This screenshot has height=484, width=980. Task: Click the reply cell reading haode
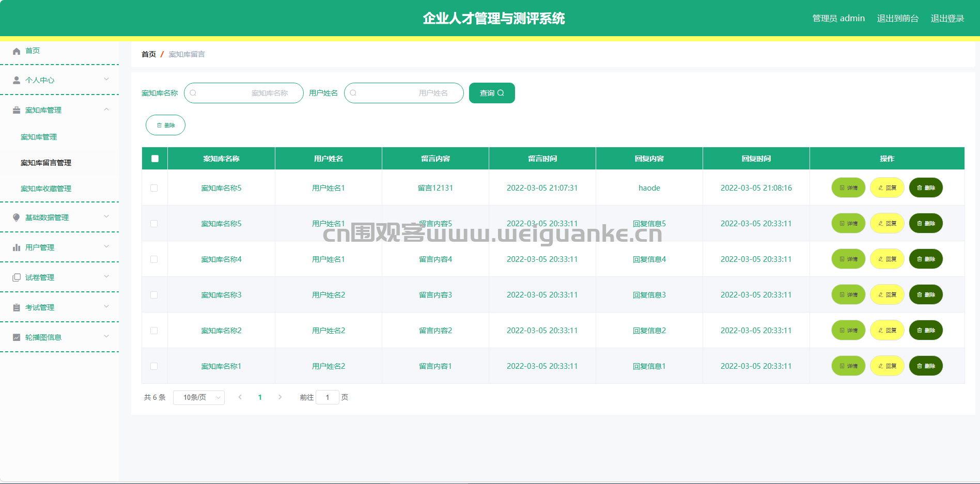[x=649, y=188]
